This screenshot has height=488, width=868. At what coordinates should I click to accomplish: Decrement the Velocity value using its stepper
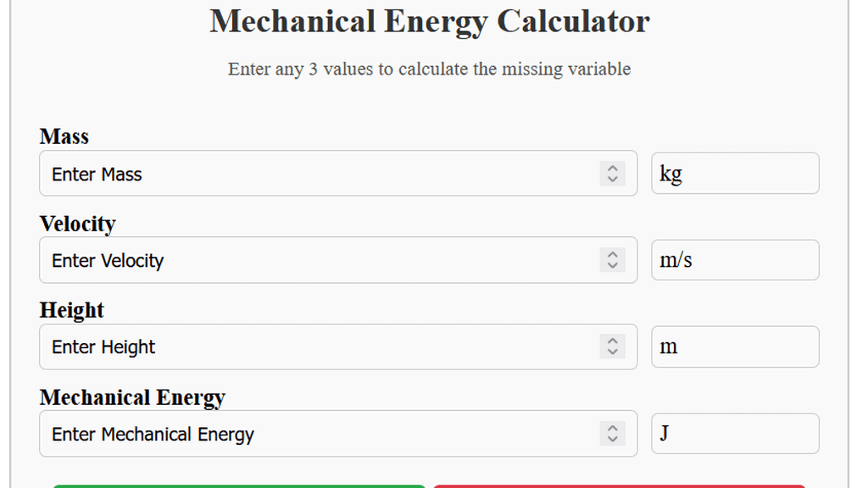pyautogui.click(x=612, y=265)
